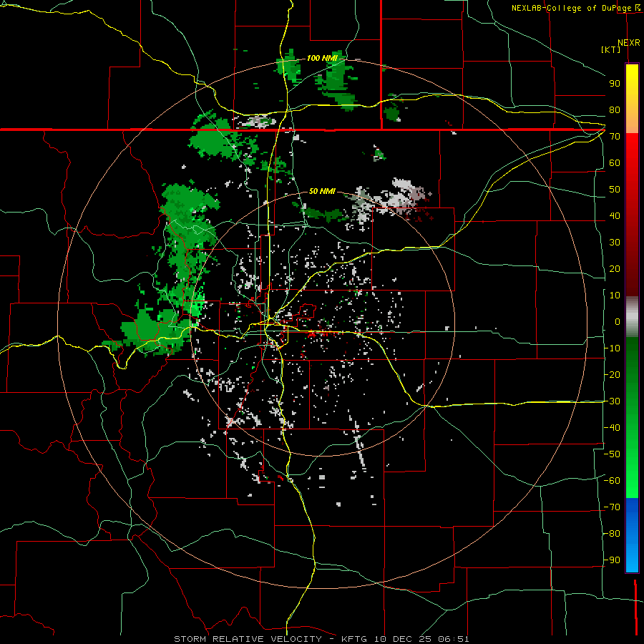This screenshot has height=644, width=644.
Task: Click the "-50" scale label
Action: tap(613, 454)
